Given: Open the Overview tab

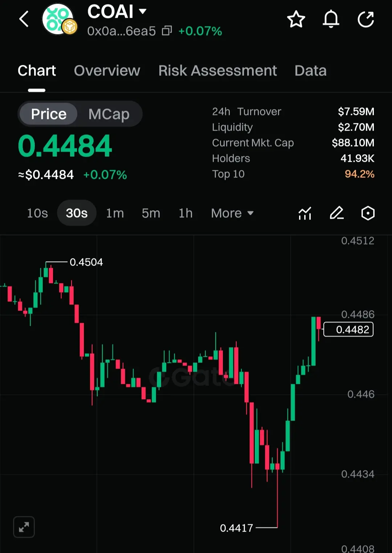Looking at the screenshot, I should pyautogui.click(x=107, y=70).
